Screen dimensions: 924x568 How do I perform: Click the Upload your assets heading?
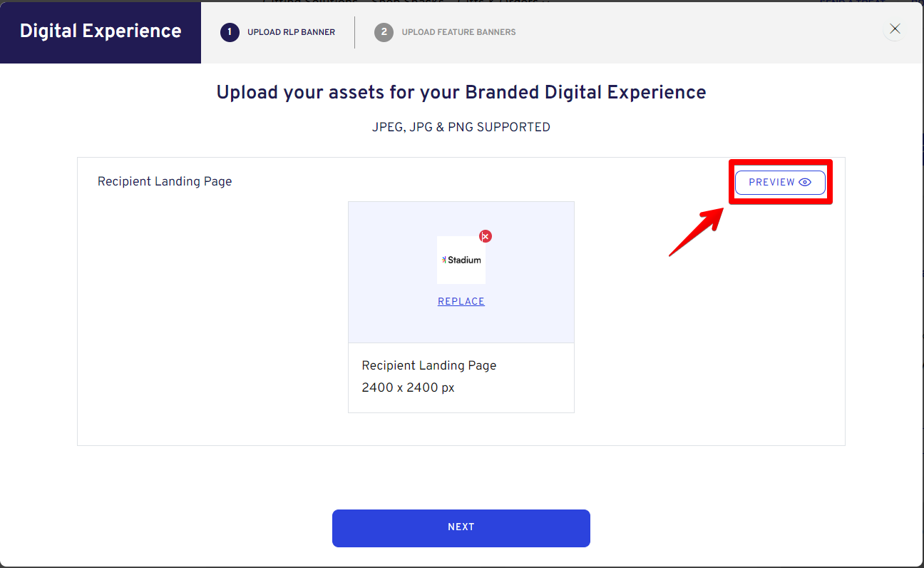[461, 93]
